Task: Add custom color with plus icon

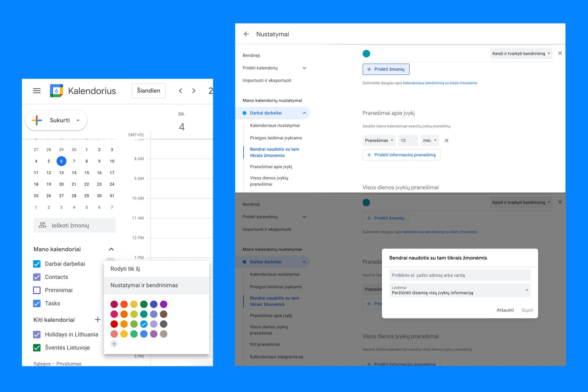Action: pos(114,344)
